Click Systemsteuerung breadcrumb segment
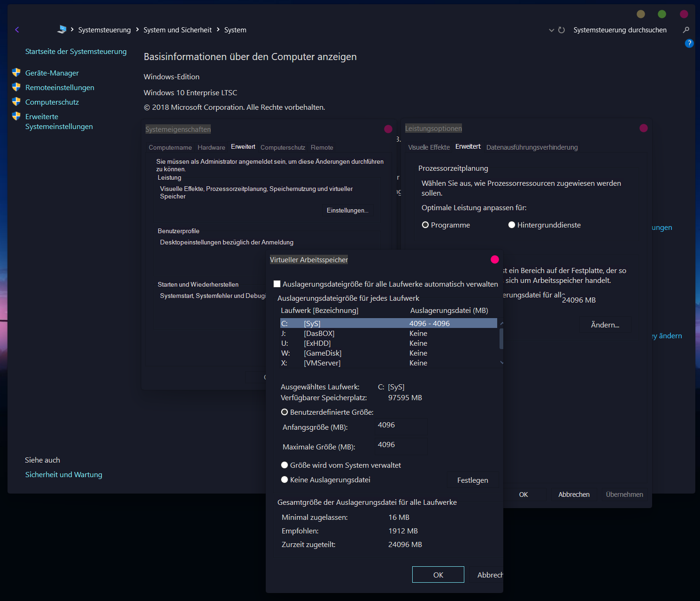The height and width of the screenshot is (601, 700). (x=105, y=30)
